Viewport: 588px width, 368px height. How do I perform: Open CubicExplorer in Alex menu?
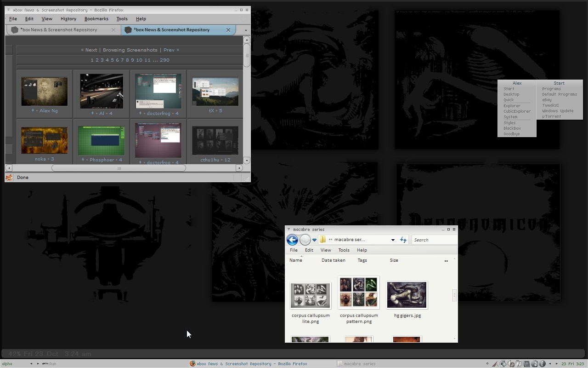(517, 111)
